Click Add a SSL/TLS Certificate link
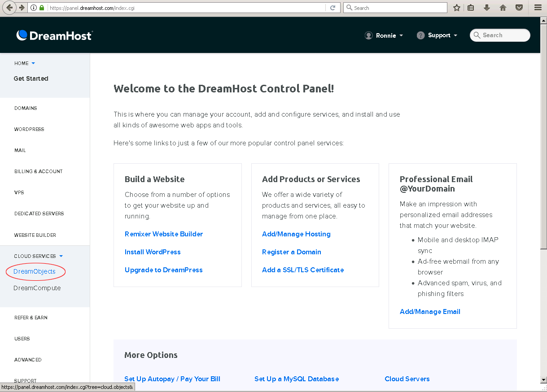The width and height of the screenshot is (547, 392). click(x=303, y=270)
